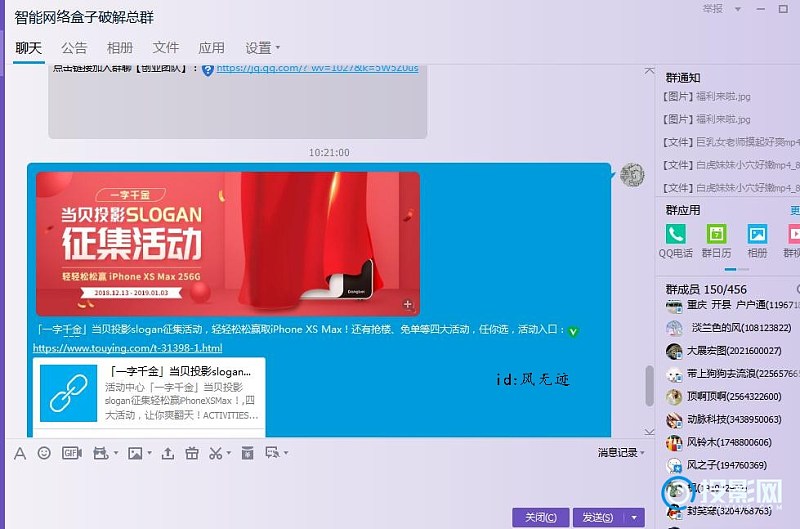This screenshot has height=529, width=800.
Task: Open the emoji smiley picker
Action: [x=44, y=452]
